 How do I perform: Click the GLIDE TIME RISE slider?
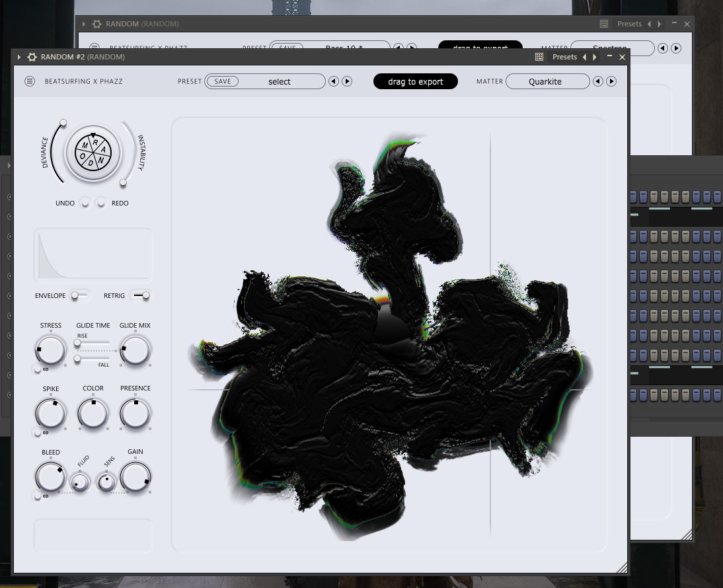[93, 343]
